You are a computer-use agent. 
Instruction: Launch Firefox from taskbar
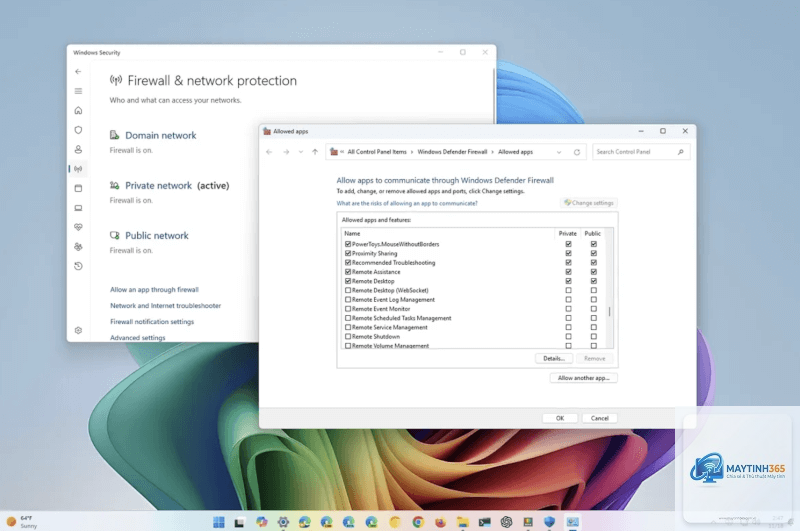click(x=440, y=522)
